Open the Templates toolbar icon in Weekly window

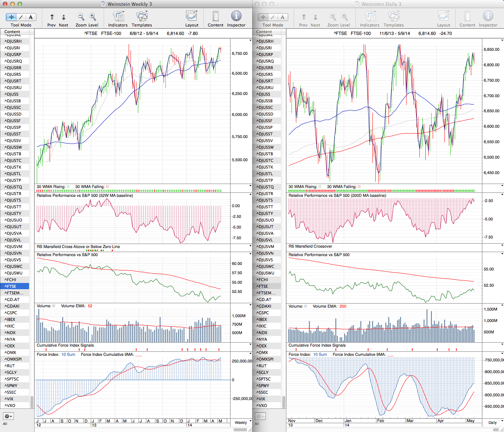click(x=142, y=17)
